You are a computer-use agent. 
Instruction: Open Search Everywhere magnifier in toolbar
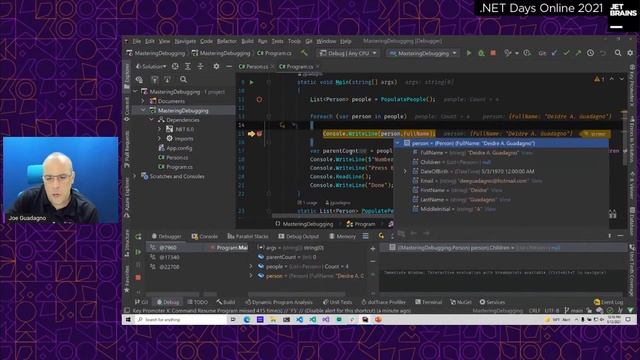tap(618, 53)
